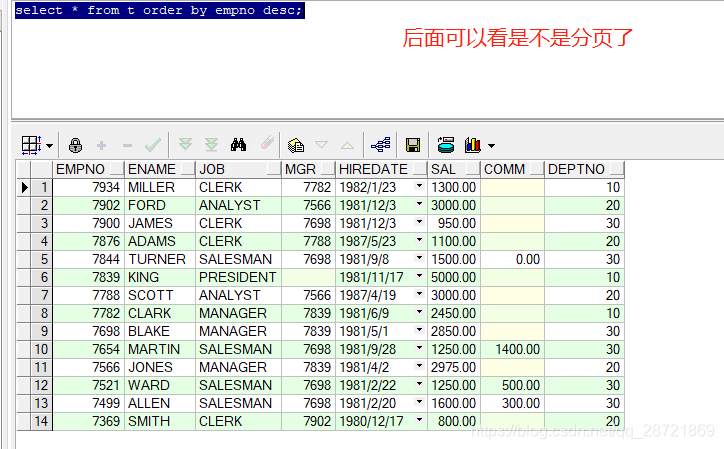The width and height of the screenshot is (724, 449).
Task: Select the empty MGR cell for KING
Action: click(x=308, y=277)
